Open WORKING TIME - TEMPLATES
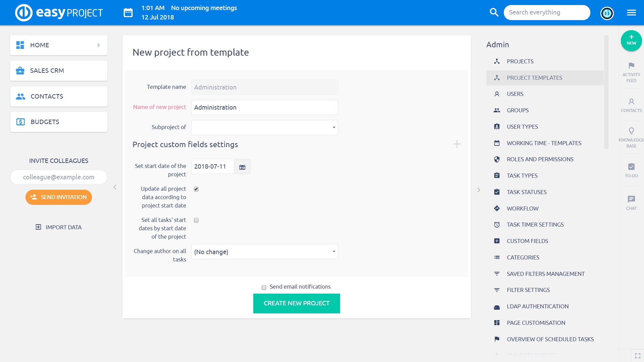The image size is (644, 362). [545, 143]
